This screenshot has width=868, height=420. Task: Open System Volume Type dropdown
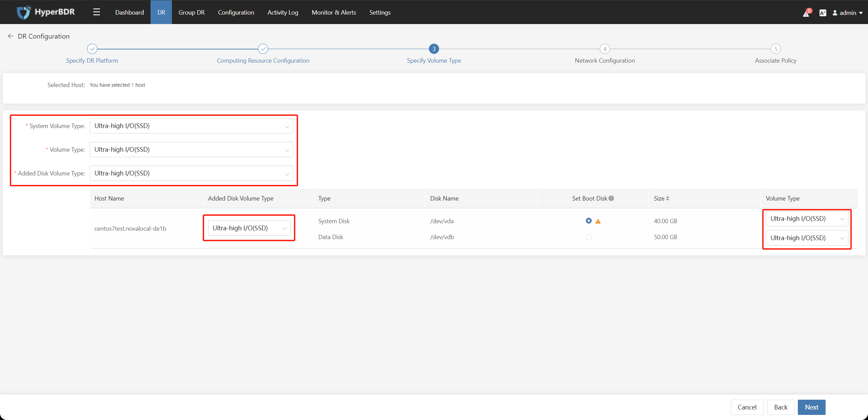[192, 126]
